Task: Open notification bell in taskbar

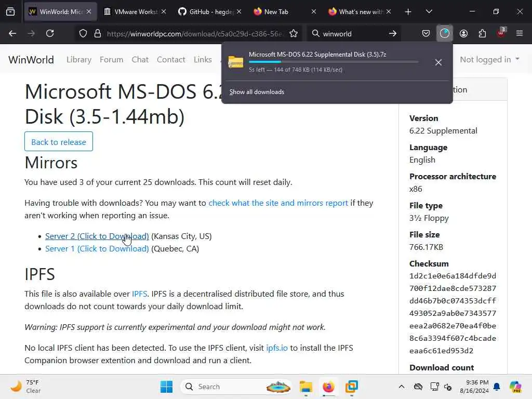Action: click(497, 387)
